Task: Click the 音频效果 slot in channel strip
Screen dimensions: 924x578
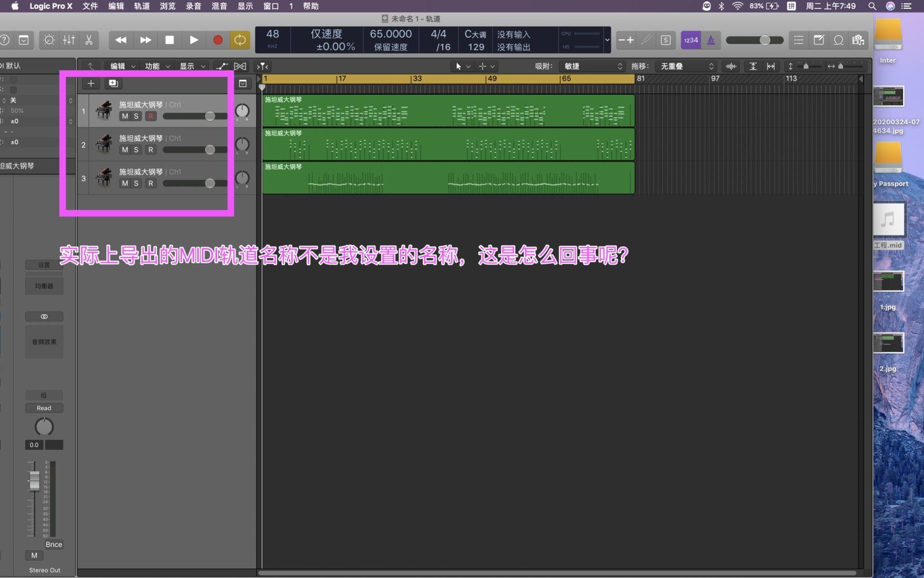Action: coord(44,342)
